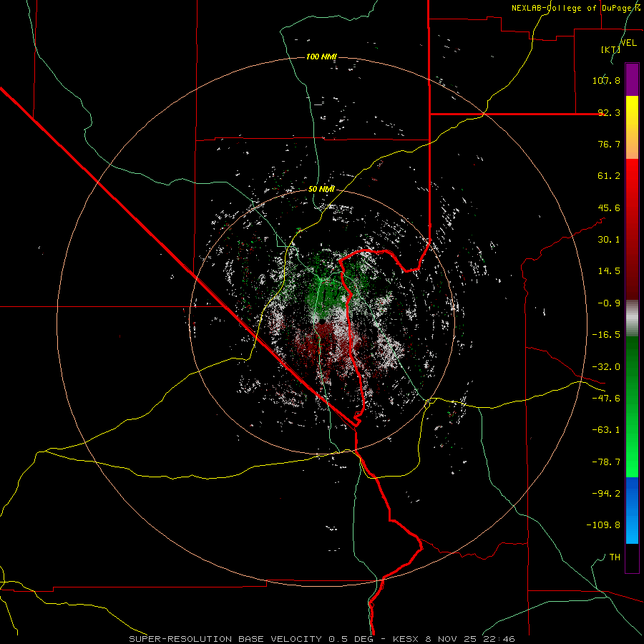Click the 30.1 scale value

click(609, 240)
